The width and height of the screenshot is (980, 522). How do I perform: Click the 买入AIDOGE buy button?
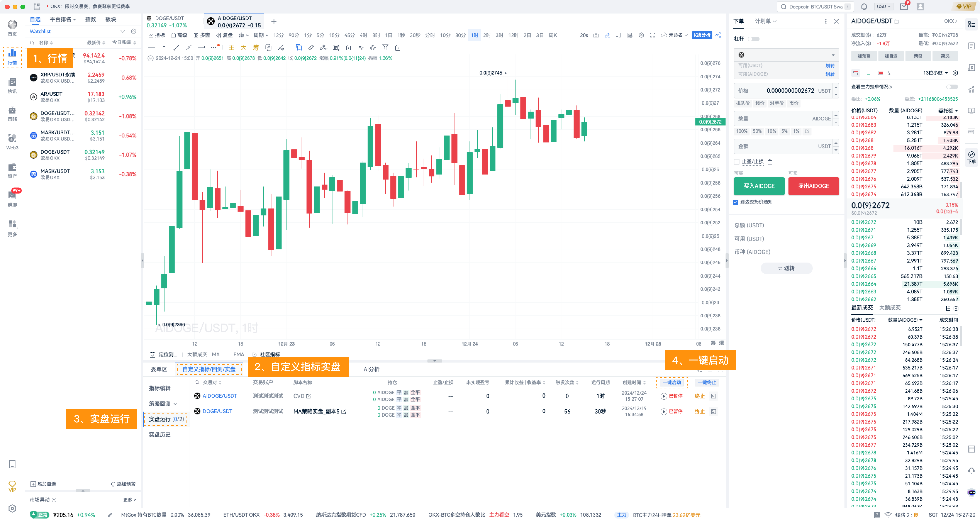(x=759, y=186)
